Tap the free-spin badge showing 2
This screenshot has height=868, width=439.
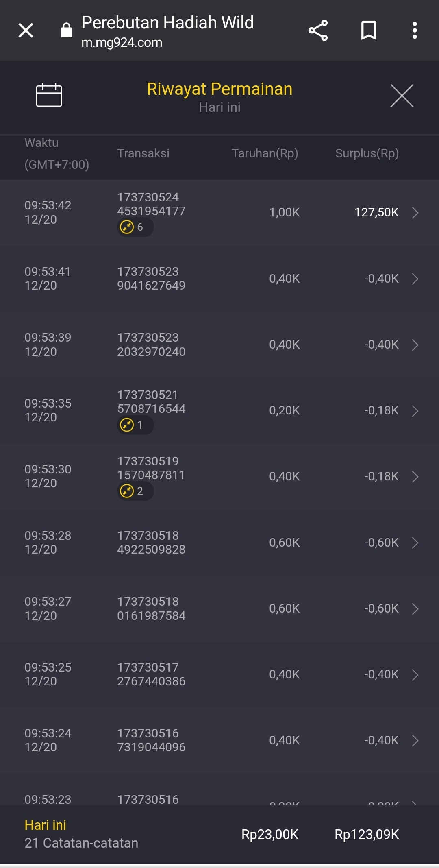[135, 491]
